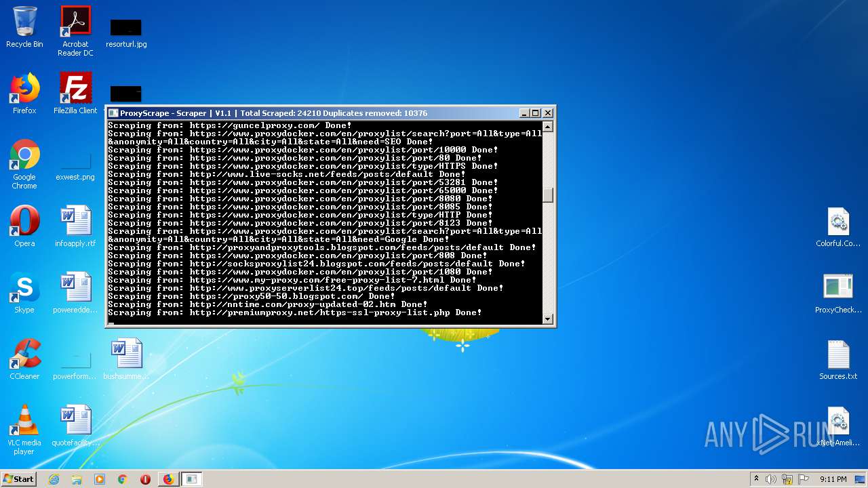Click the console line for proxylist/type/HTTPS
Image resolution: width=868 pixels, height=488 pixels.
(x=303, y=166)
